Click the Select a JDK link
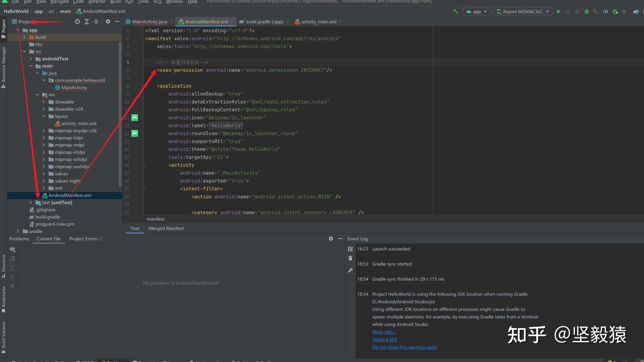Viewport: 644px width, 362px height. [x=384, y=340]
